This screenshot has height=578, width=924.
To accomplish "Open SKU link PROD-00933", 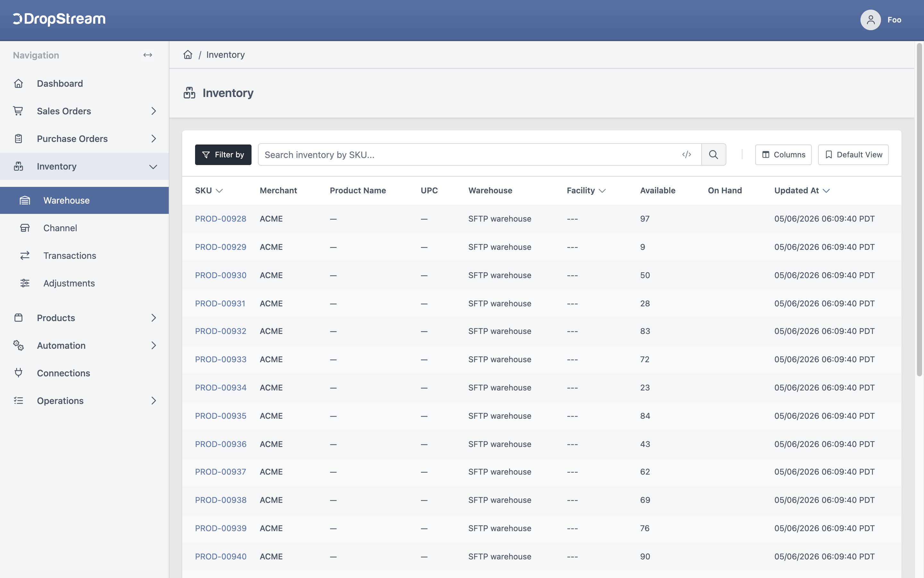I will [x=221, y=359].
